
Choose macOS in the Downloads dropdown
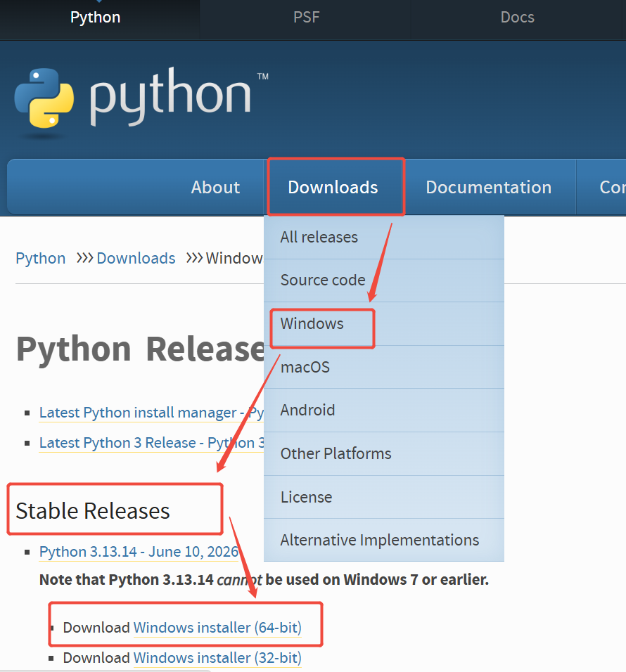[x=384, y=368]
